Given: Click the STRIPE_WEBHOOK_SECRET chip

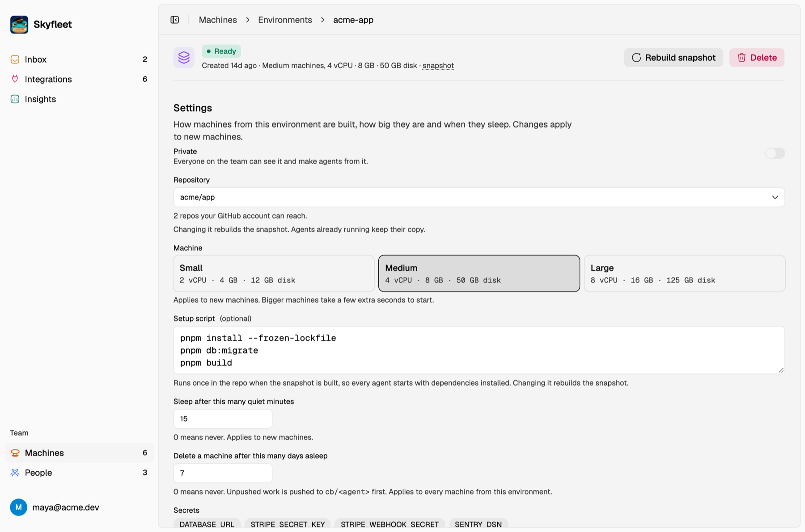Looking at the screenshot, I should (x=390, y=524).
